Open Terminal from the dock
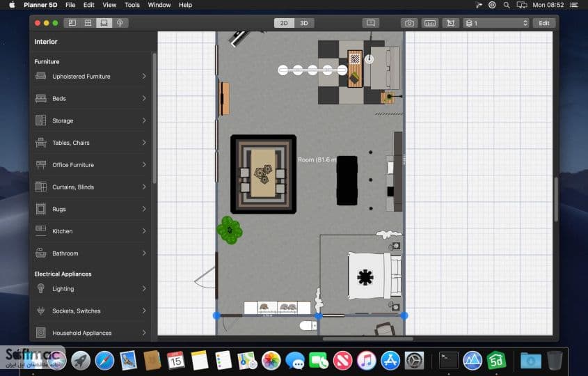This screenshot has width=588, height=376. pos(449,361)
